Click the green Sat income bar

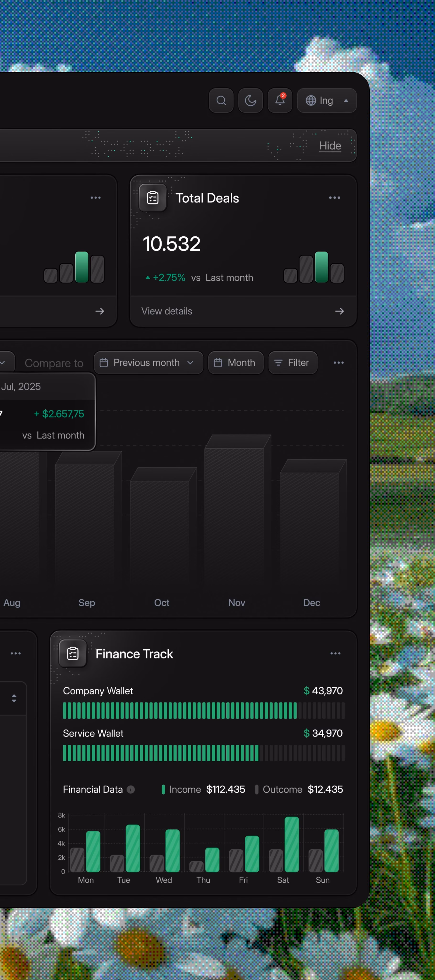tap(292, 844)
